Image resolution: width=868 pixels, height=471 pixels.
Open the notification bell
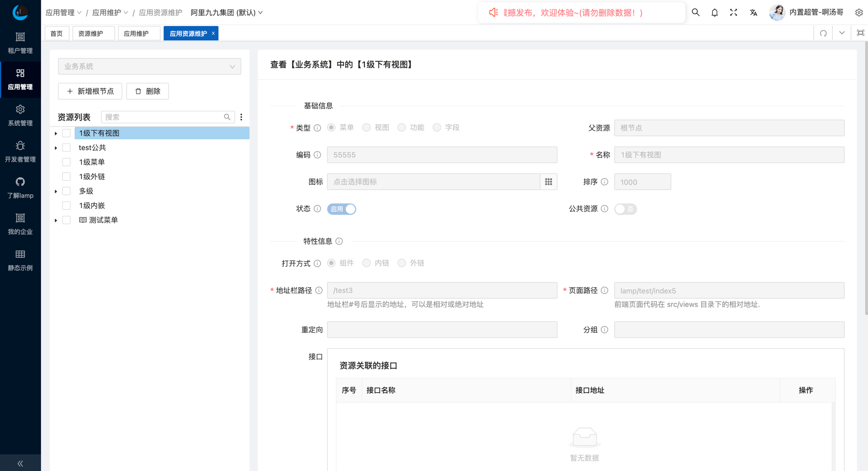pos(714,12)
